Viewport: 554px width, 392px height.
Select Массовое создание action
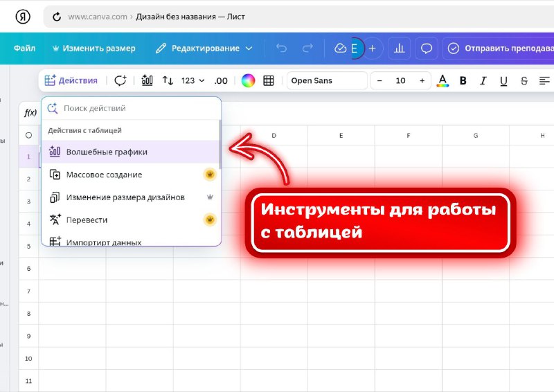[130, 175]
